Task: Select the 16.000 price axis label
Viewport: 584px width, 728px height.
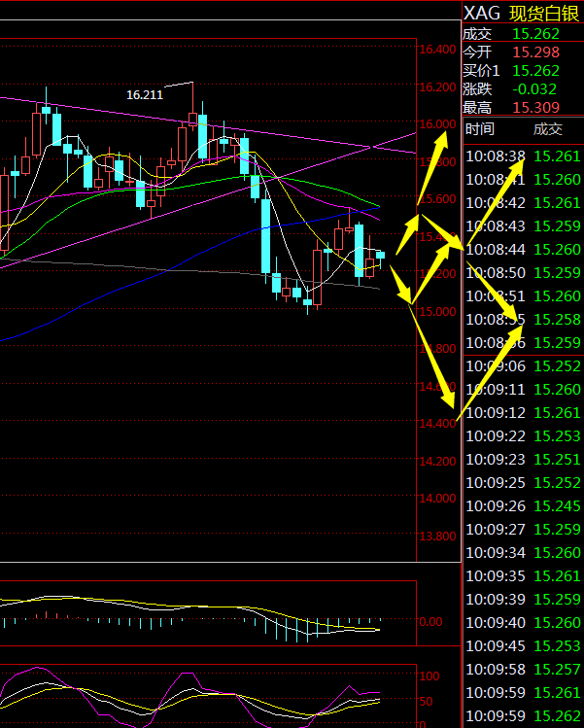Action: (437, 124)
